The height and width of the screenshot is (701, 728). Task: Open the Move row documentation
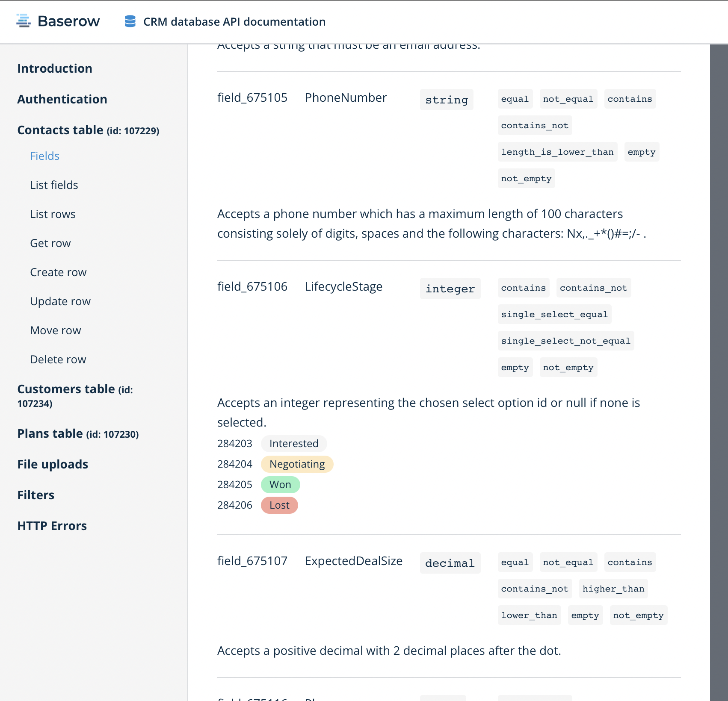[x=55, y=330]
